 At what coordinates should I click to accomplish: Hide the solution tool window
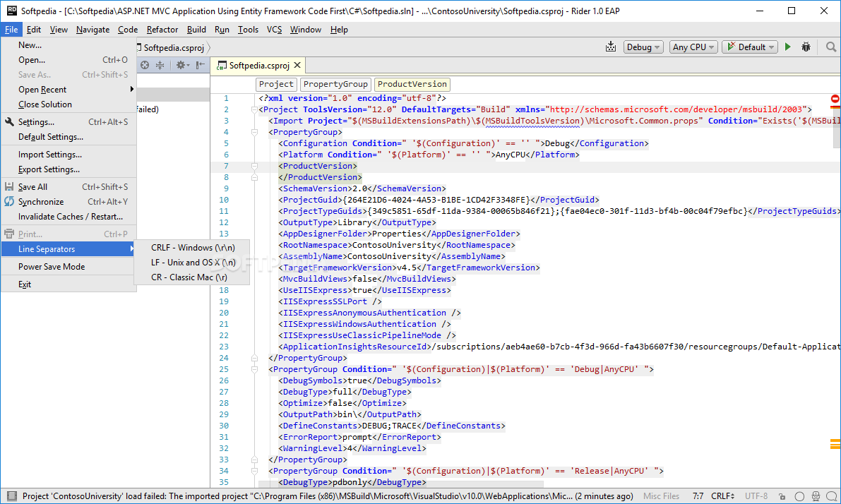200,65
